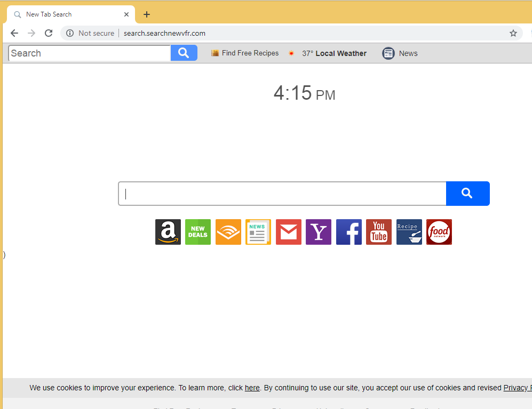Open the New Deals green tile

tap(198, 232)
